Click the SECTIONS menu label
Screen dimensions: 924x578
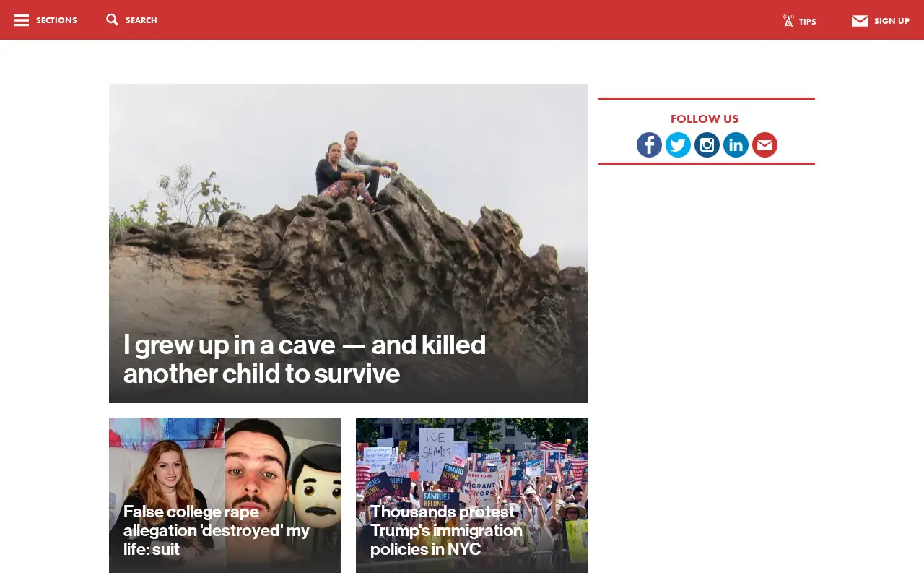56,20
